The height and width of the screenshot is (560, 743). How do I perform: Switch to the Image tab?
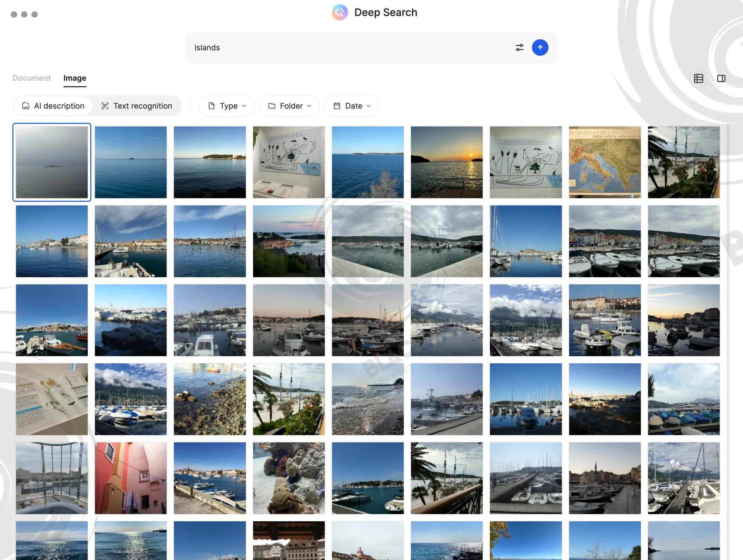pyautogui.click(x=75, y=78)
